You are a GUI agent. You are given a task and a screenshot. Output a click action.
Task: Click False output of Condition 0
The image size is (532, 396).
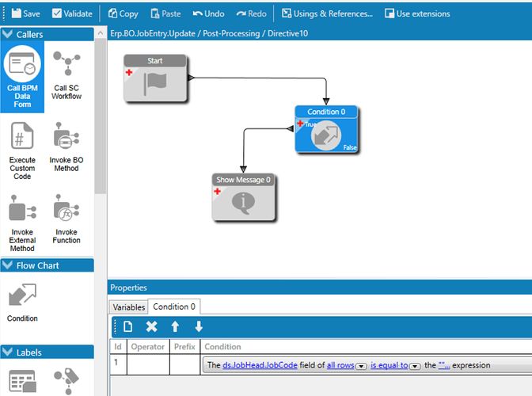[x=349, y=147]
